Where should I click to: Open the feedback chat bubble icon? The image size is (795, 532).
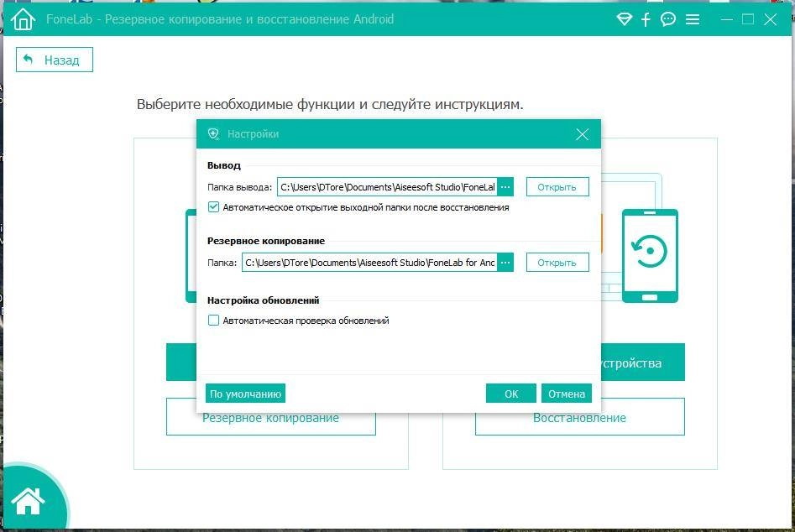pos(667,19)
